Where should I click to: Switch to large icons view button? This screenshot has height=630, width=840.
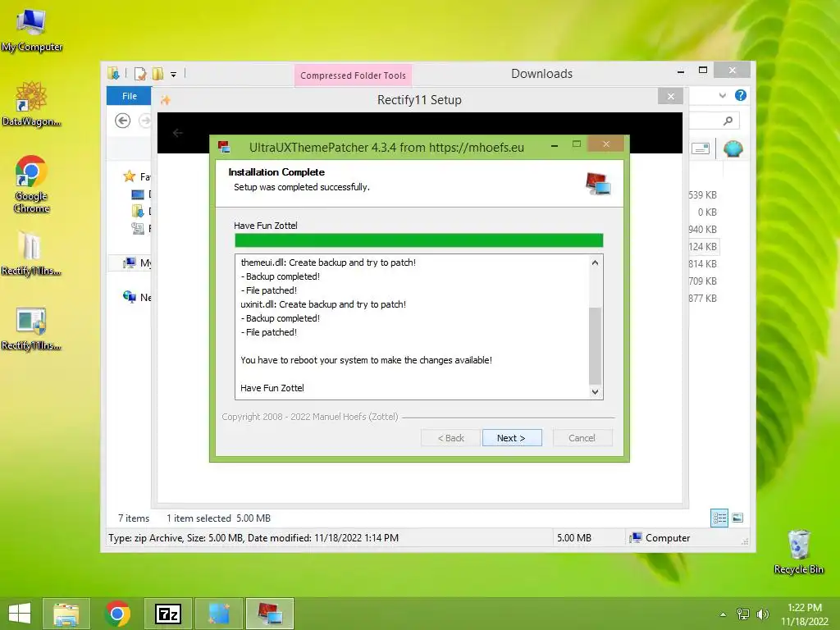point(737,518)
